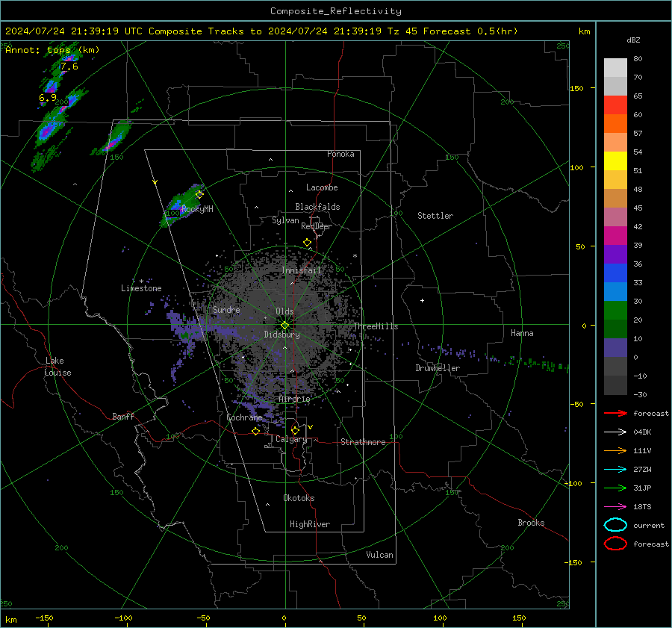Click the Innisfail town label
Image resolution: width=672 pixels, height=628 pixels.
tap(301, 270)
